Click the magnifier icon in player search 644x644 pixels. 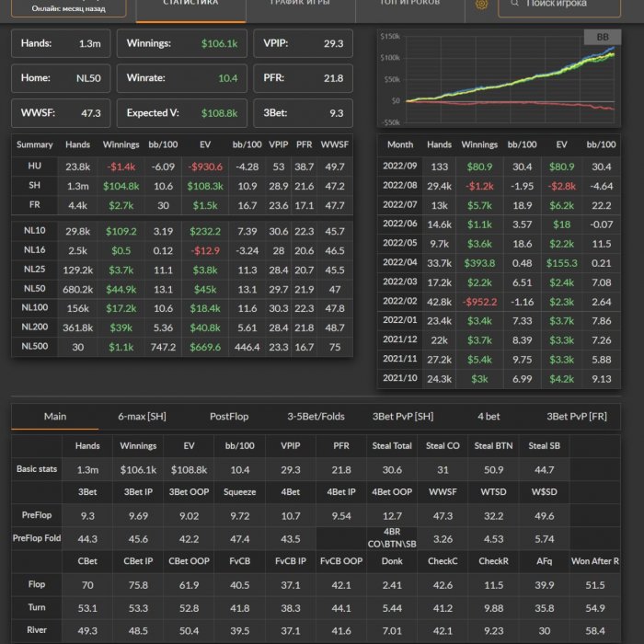tap(514, 5)
